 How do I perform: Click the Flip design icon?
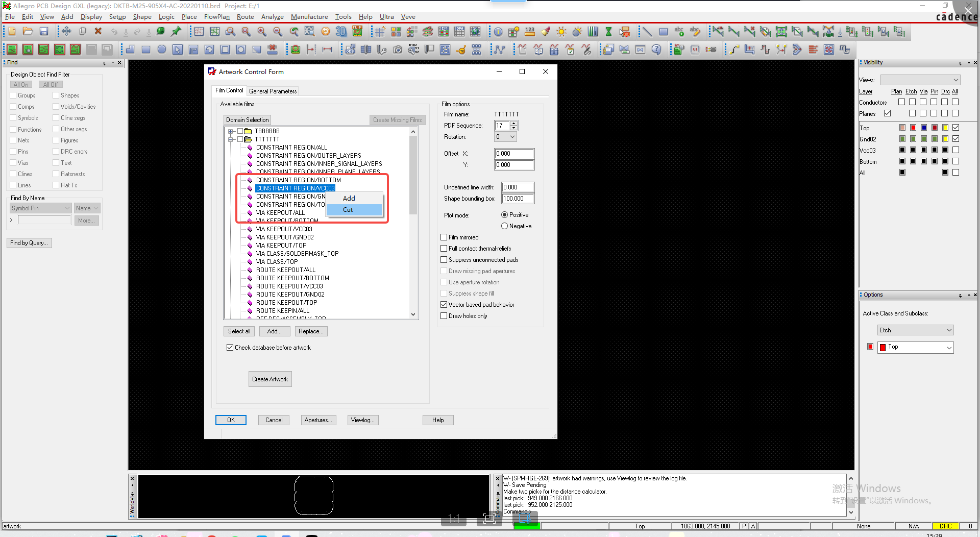tap(357, 32)
